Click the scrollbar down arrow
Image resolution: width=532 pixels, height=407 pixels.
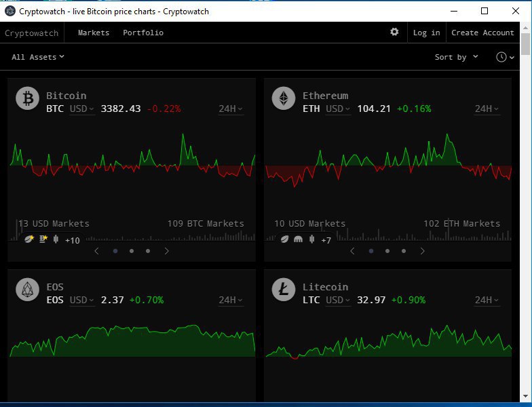pyautogui.click(x=525, y=396)
